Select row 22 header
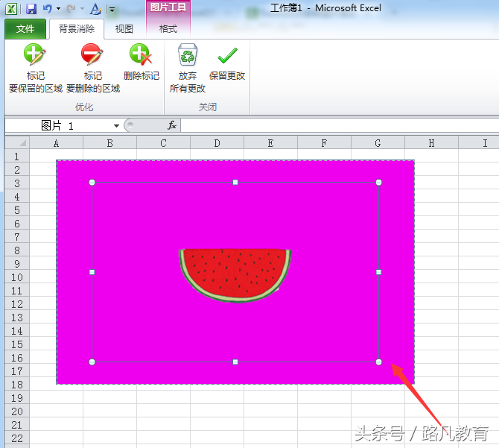 (17, 438)
